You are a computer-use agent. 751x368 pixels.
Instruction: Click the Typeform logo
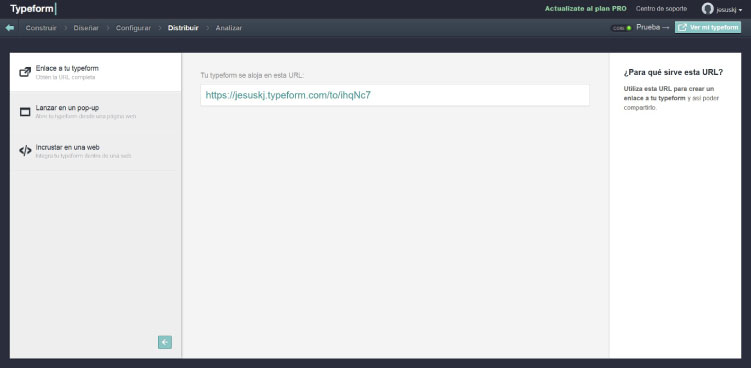tap(34, 9)
